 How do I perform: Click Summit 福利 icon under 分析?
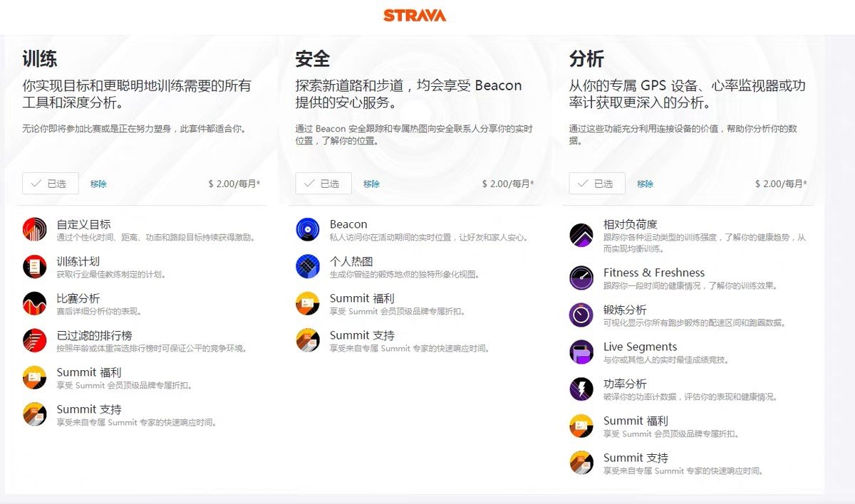(581, 426)
